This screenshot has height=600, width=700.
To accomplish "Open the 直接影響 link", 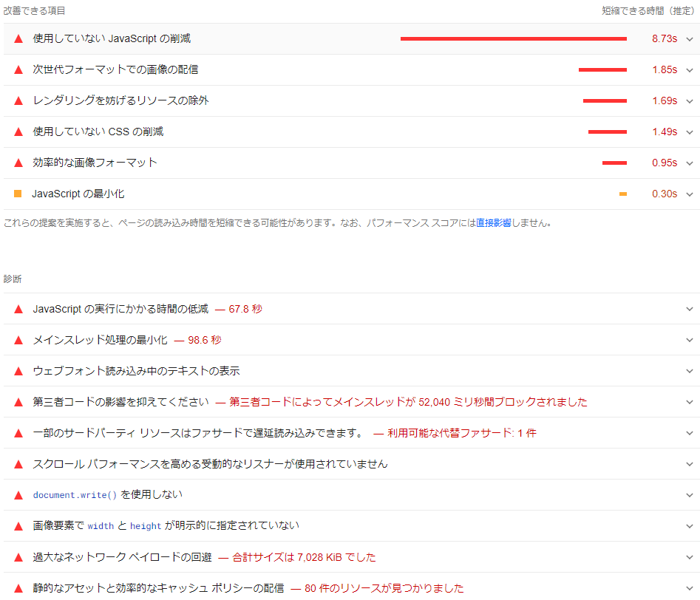I will (493, 222).
